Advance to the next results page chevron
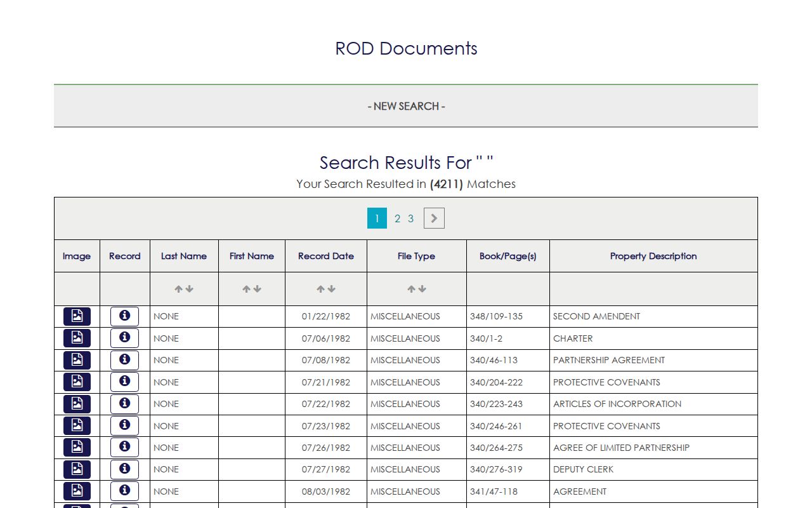Image resolution: width=812 pixels, height=508 pixels. (x=434, y=218)
